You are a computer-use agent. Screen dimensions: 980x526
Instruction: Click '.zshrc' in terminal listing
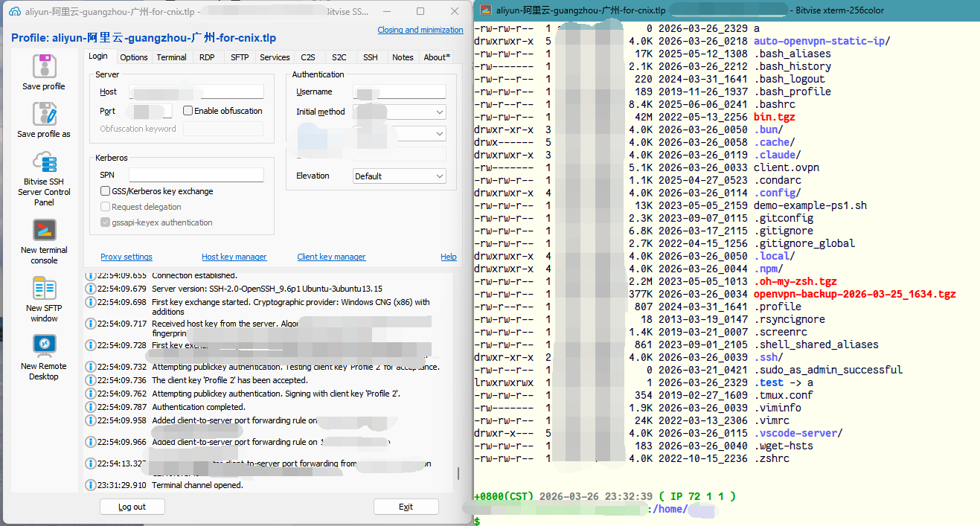point(772,458)
